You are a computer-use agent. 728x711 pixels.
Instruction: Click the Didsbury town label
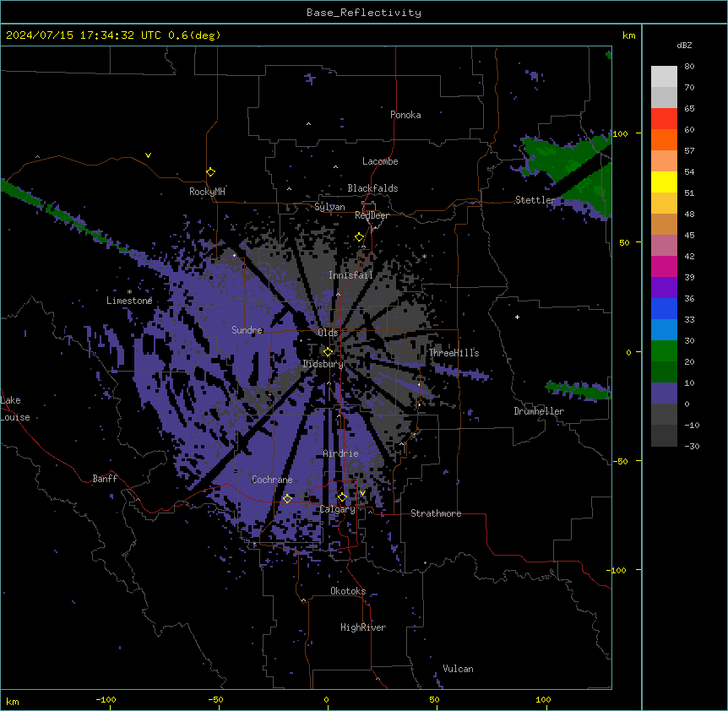click(x=323, y=364)
